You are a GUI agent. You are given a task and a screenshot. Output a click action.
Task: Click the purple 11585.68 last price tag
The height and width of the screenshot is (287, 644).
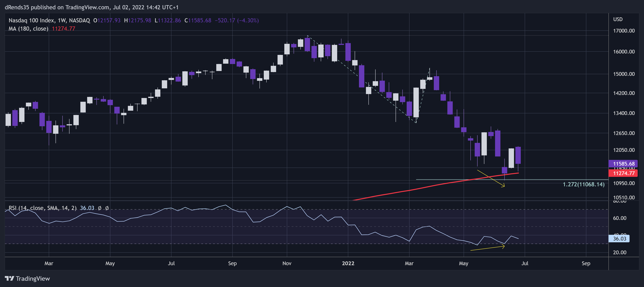623,164
